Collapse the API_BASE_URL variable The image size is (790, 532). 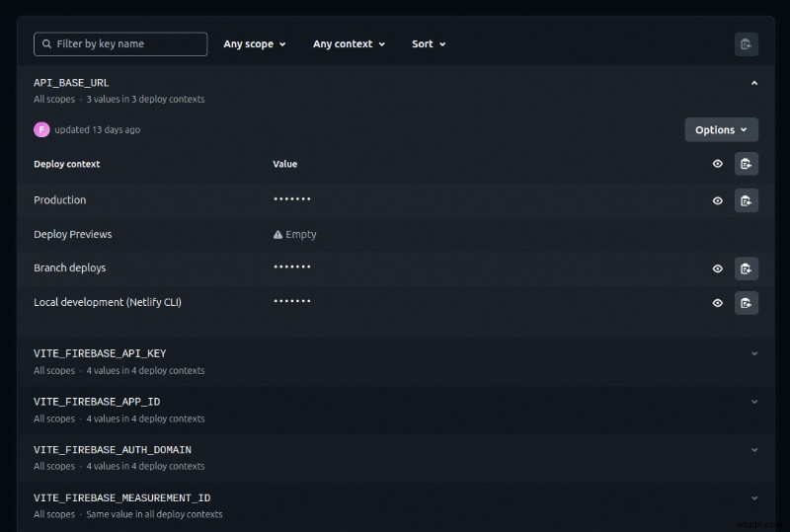coord(754,83)
